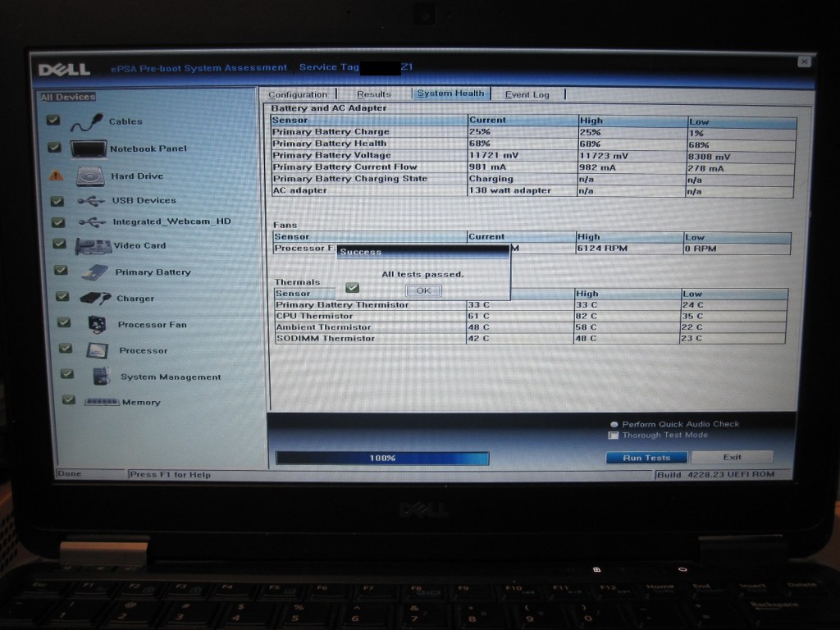Screen dimensions: 840x630
Task: Click the Service Tag label
Action: (x=329, y=67)
